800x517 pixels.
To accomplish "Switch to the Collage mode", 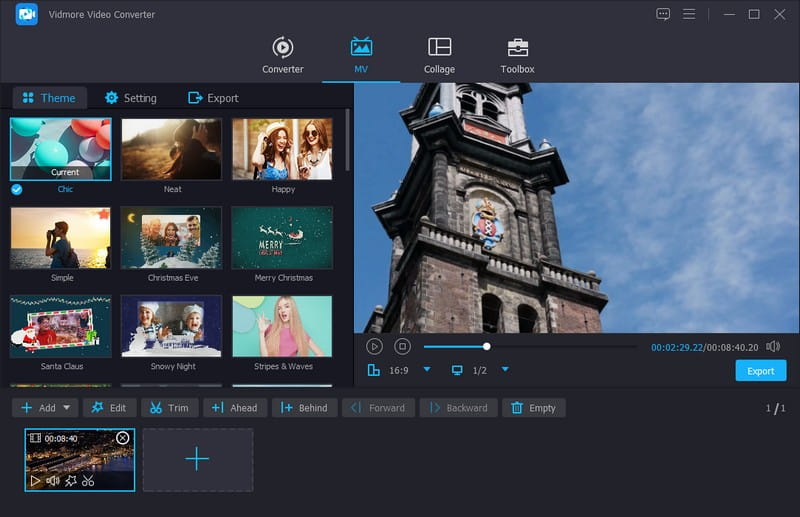I will coord(439,55).
